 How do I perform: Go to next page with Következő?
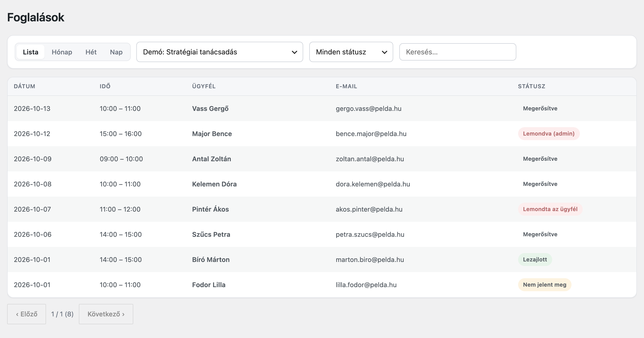tap(106, 314)
